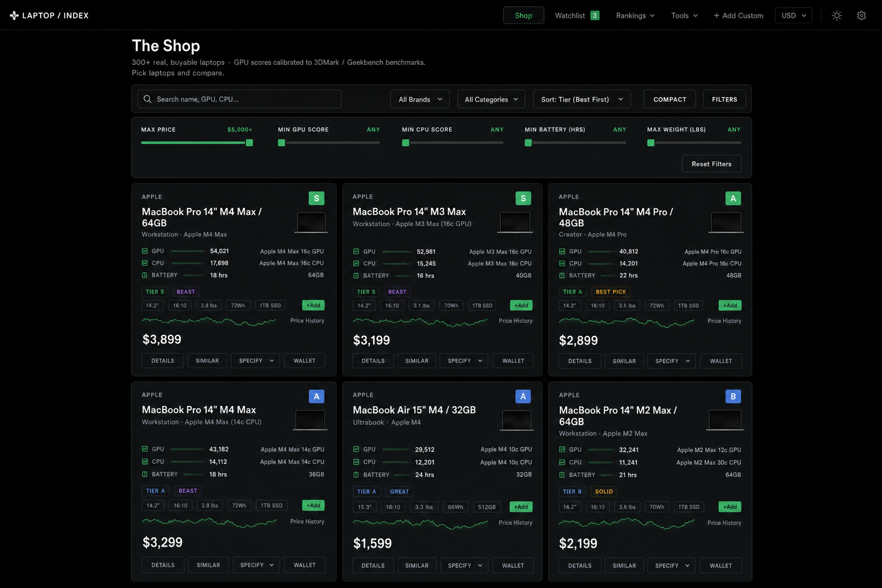The height and width of the screenshot is (588, 882).
Task: Click battery icon on MacBook Pro M2 Max
Action: point(562,475)
